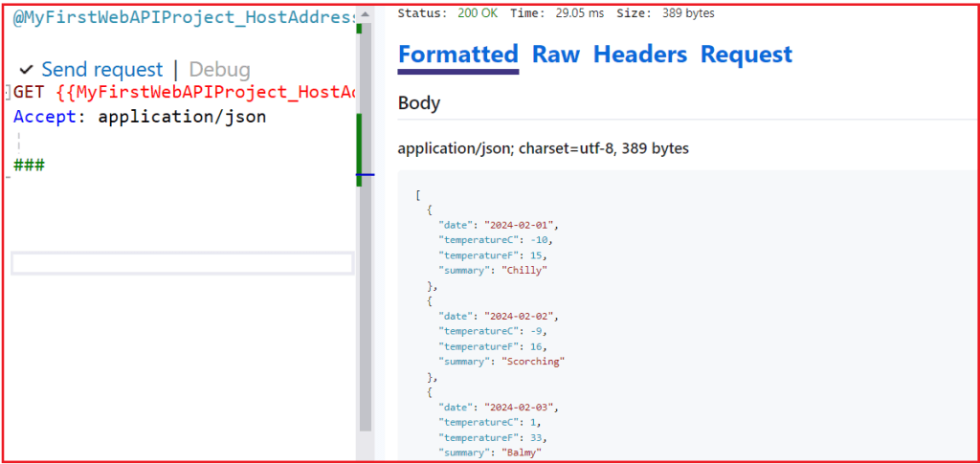Image resolution: width=980 pixels, height=464 pixels.
Task: Click the checkmark icon beside Send request
Action: point(26,69)
